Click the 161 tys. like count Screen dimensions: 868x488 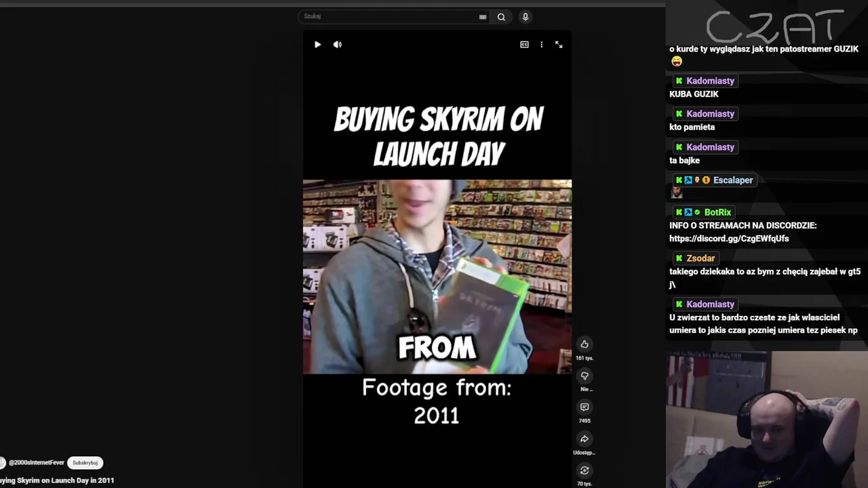click(x=585, y=358)
